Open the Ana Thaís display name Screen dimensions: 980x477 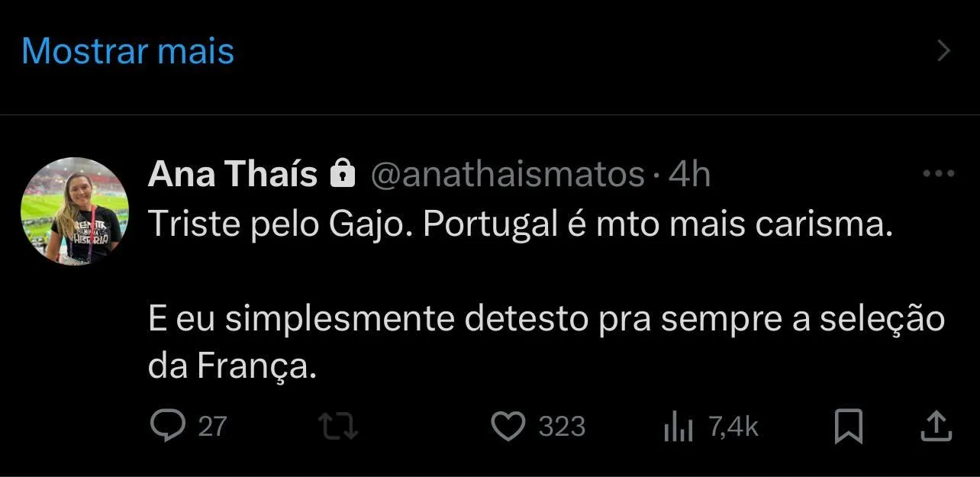click(x=232, y=175)
